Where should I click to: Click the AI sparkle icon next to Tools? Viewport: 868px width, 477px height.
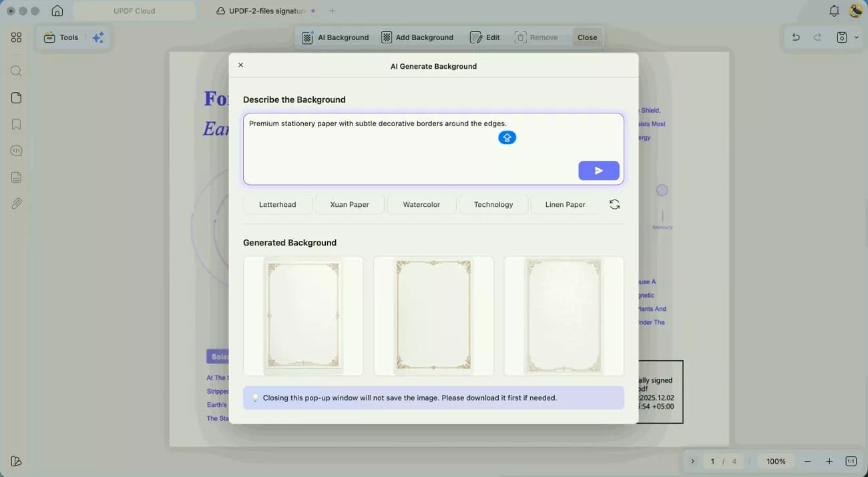click(x=97, y=37)
